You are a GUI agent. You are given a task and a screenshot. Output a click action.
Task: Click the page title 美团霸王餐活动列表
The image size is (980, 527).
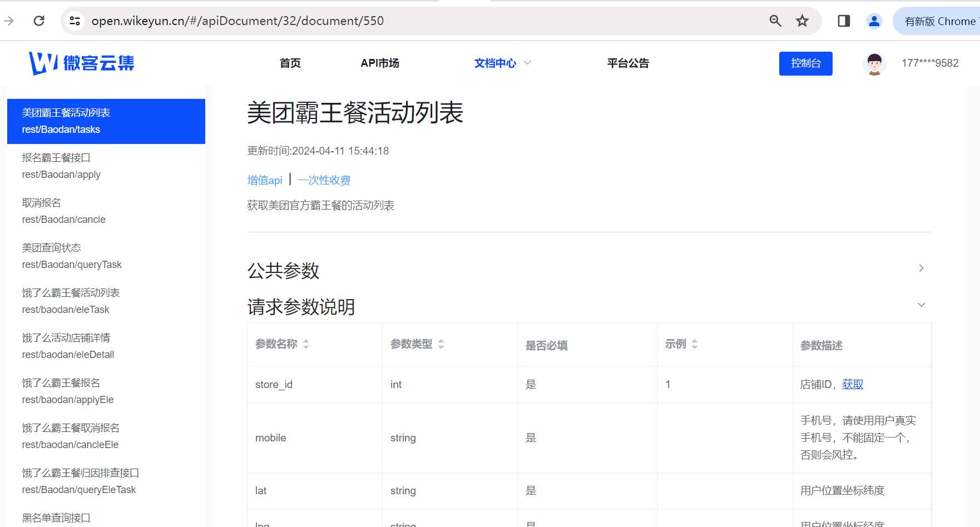coord(355,113)
